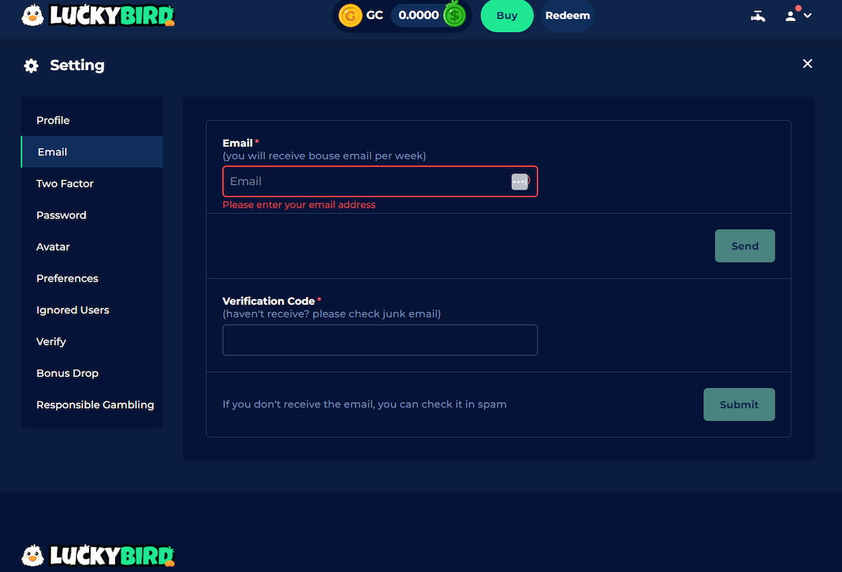Open the Two Factor tab
The width and height of the screenshot is (842, 572).
point(92,183)
